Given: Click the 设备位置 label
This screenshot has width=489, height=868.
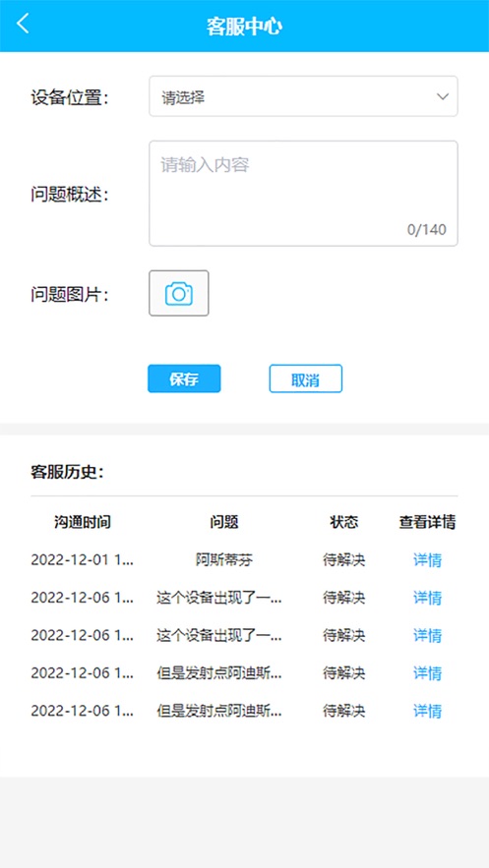Looking at the screenshot, I should click(x=69, y=98).
